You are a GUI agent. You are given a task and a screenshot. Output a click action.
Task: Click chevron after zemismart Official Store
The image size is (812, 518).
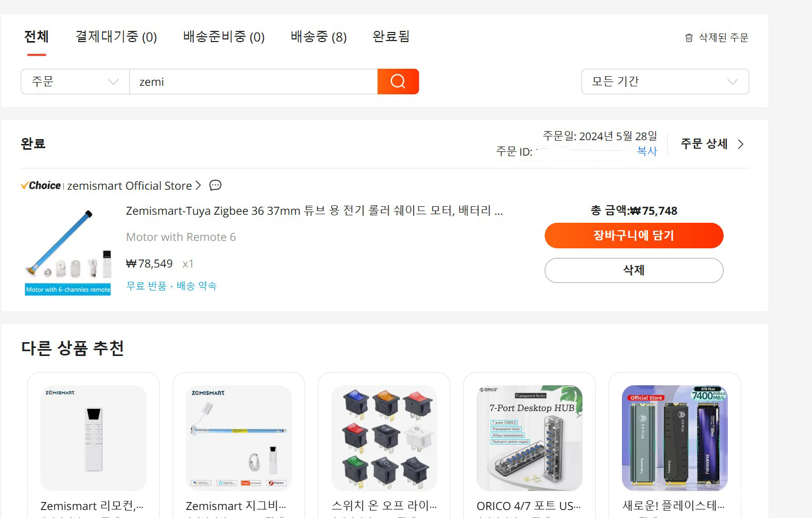pyautogui.click(x=198, y=185)
